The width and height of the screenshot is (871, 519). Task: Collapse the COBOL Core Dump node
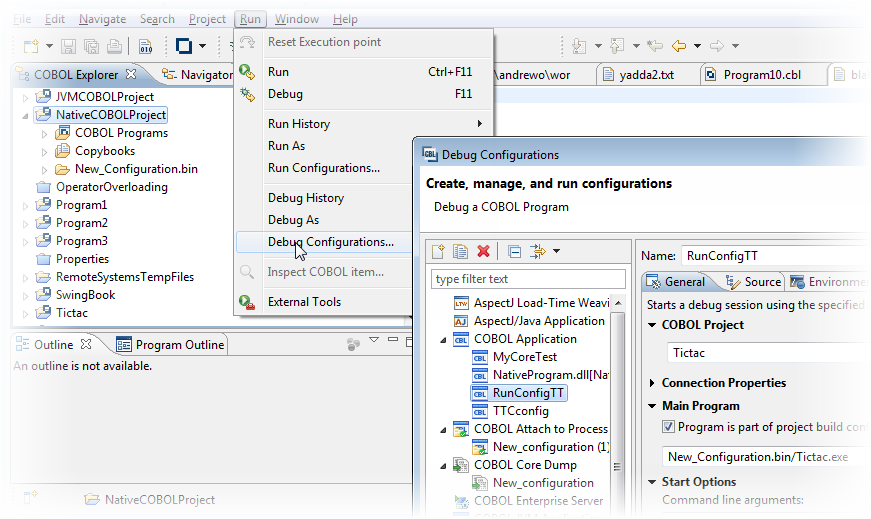tap(443, 466)
